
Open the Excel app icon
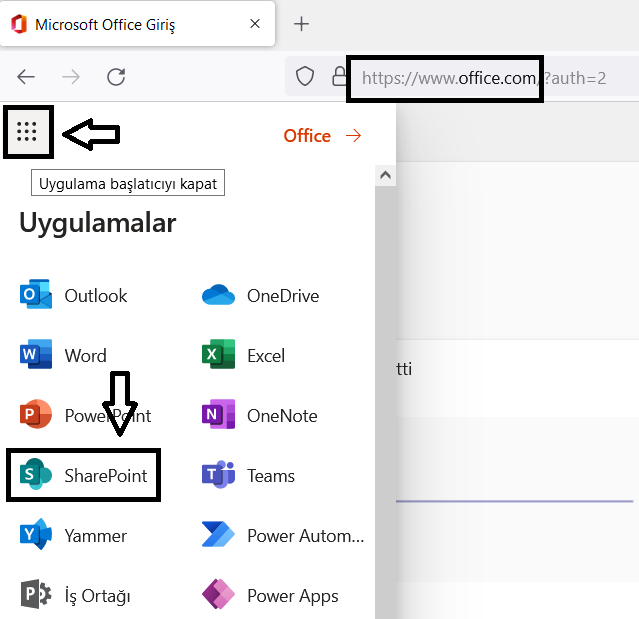pyautogui.click(x=218, y=354)
